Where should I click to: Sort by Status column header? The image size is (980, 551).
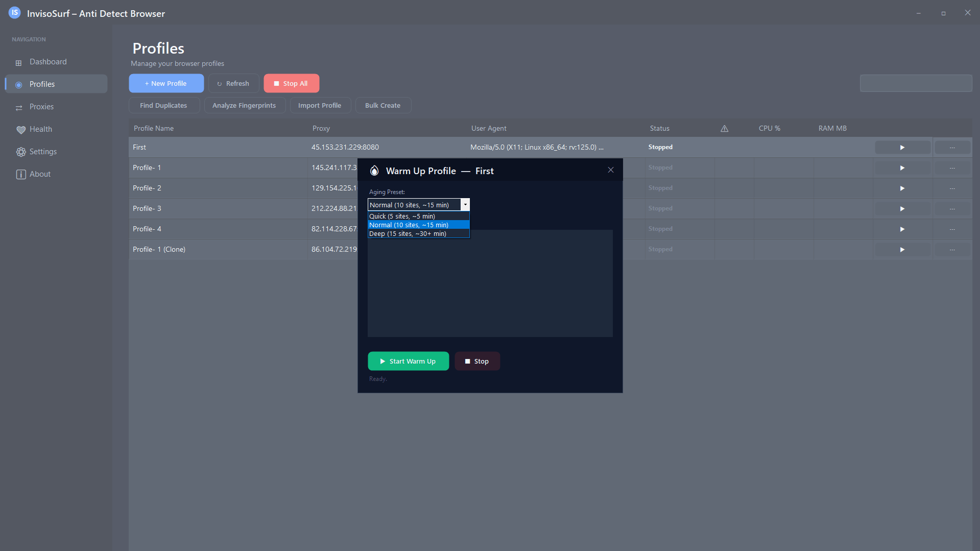[659, 128]
